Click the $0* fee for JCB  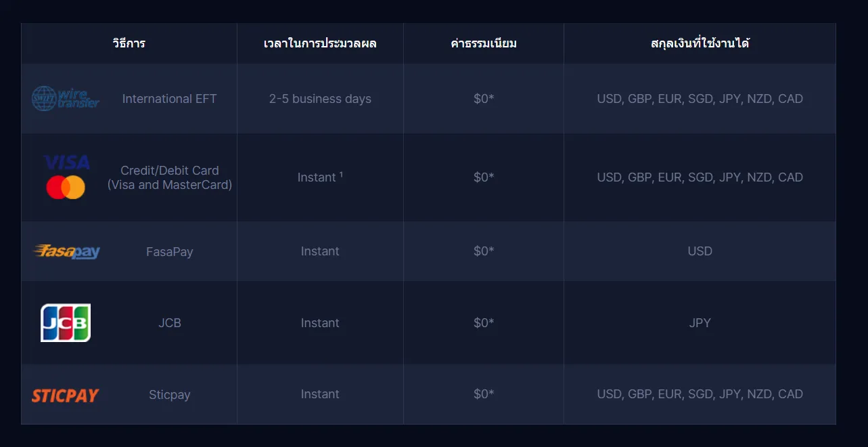pos(484,323)
